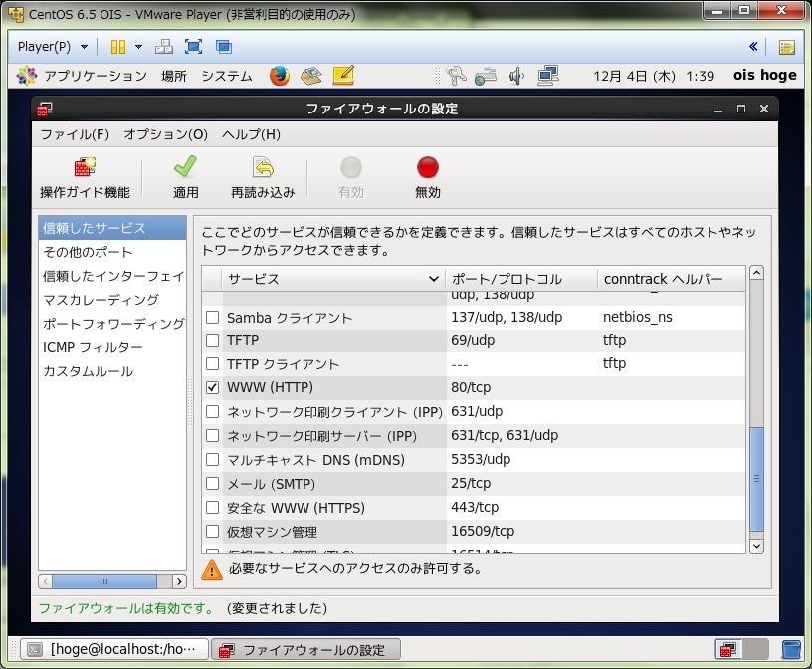This screenshot has width=812, height=669.
Task: Select その他のポート in sidebar
Action: coord(112,252)
